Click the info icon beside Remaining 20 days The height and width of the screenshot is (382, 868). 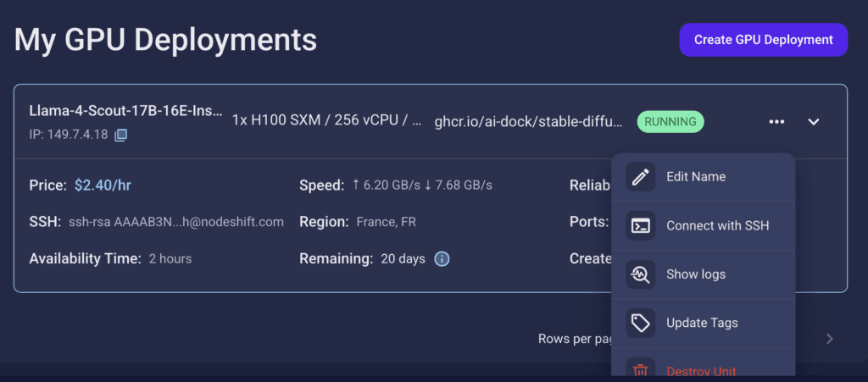tap(442, 258)
